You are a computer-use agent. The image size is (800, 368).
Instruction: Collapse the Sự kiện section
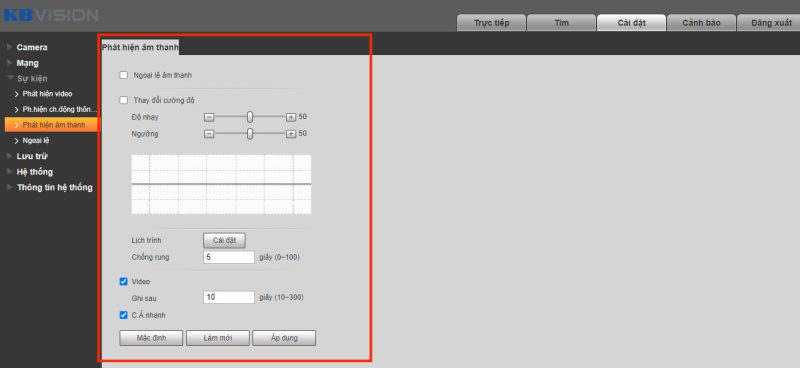[32, 79]
